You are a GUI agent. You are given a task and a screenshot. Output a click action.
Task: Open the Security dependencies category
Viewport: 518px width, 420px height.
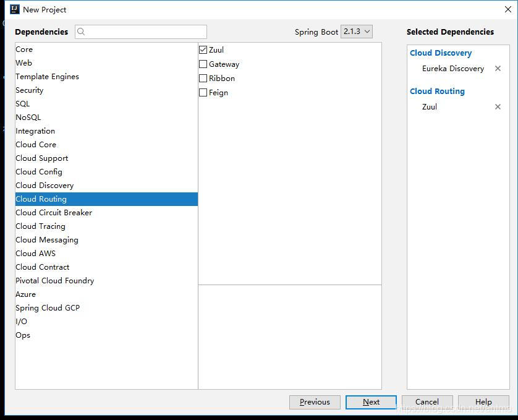30,90
